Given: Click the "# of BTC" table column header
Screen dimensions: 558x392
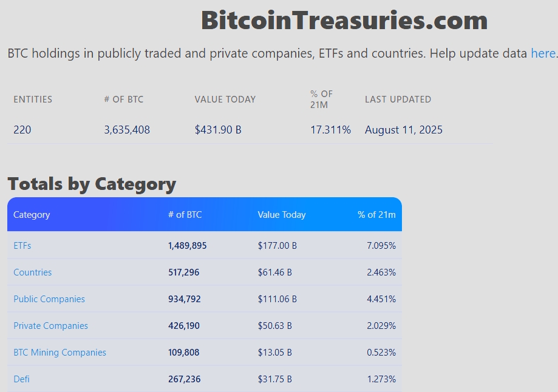Looking at the screenshot, I should point(185,215).
